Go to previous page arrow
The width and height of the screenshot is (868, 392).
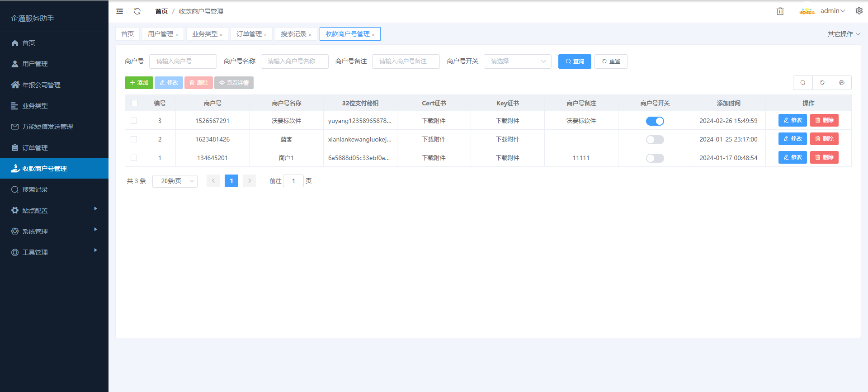click(213, 181)
